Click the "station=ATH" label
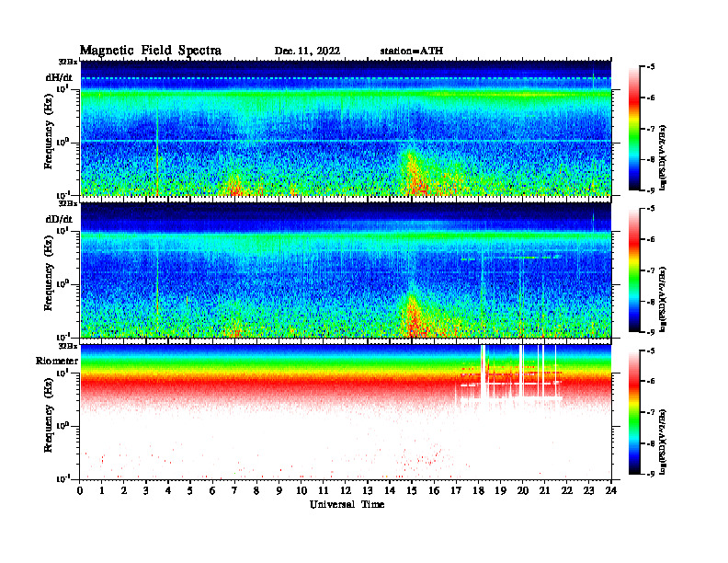Screen dimensions: 728x563 click(412, 51)
